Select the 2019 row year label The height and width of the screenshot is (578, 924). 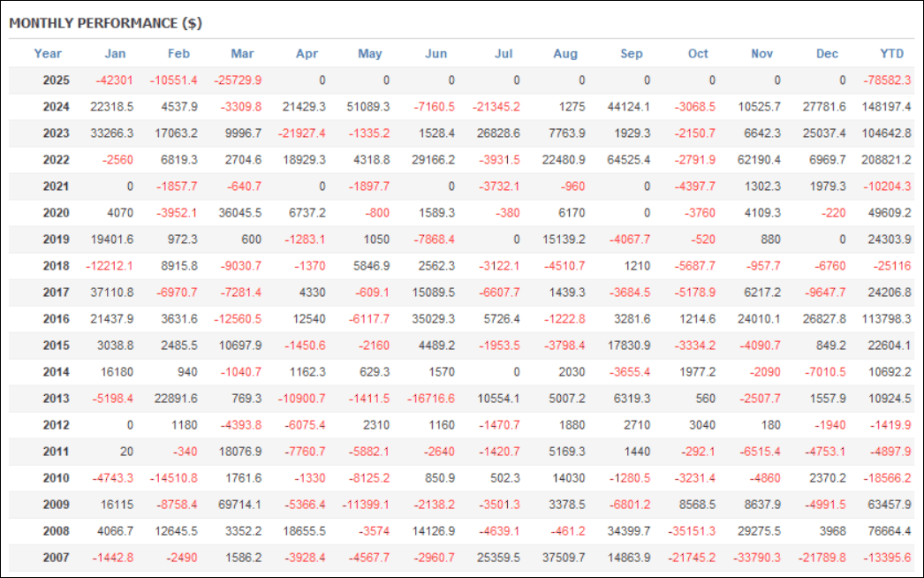pyautogui.click(x=56, y=240)
